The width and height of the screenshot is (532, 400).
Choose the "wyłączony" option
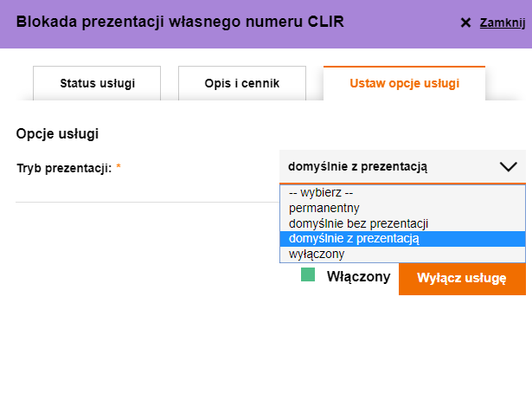pos(317,254)
